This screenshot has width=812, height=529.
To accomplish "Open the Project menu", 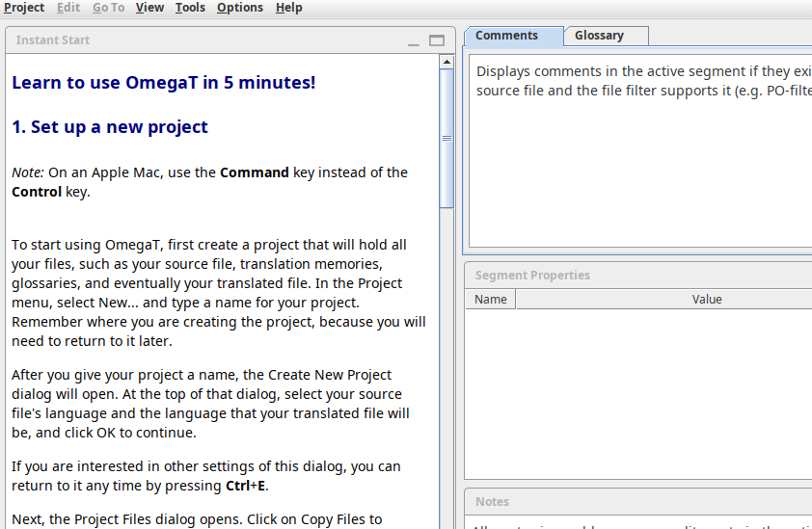I will 24,8.
